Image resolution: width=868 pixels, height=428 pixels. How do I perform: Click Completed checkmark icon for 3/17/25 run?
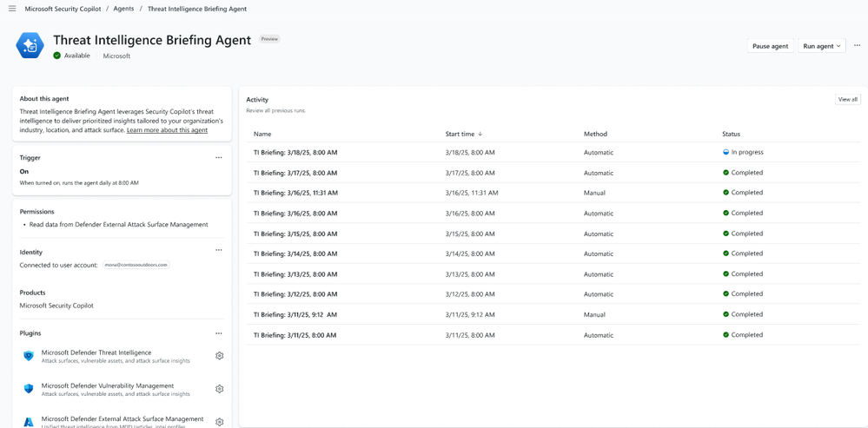[x=726, y=173]
